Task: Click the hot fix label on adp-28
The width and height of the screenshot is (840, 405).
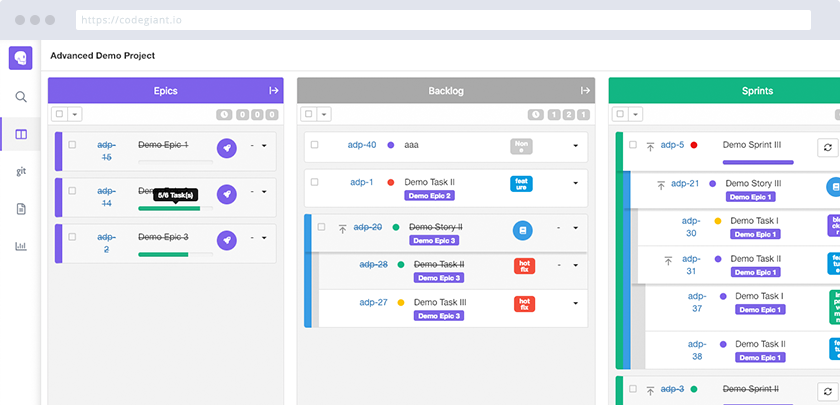Action: pyautogui.click(x=524, y=266)
